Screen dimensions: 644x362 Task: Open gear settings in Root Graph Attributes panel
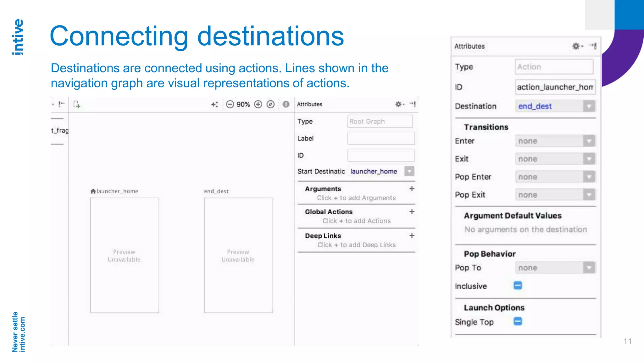pos(399,104)
